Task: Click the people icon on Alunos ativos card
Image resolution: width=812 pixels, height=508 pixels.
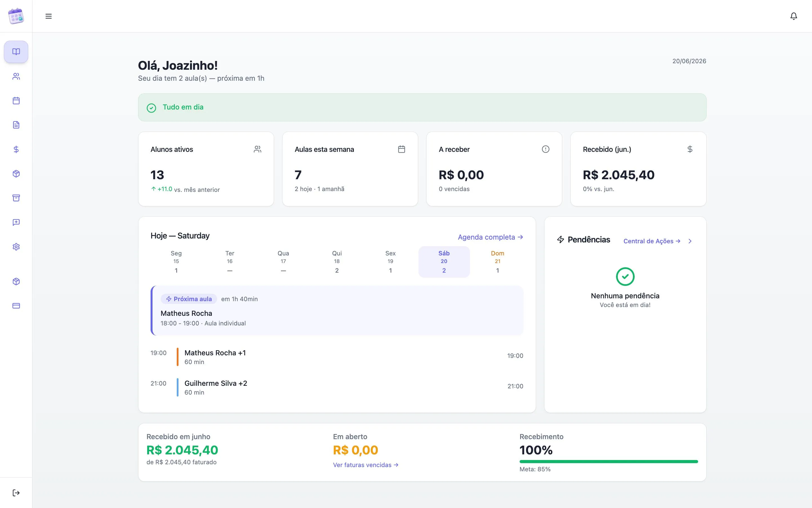Action: [257, 149]
